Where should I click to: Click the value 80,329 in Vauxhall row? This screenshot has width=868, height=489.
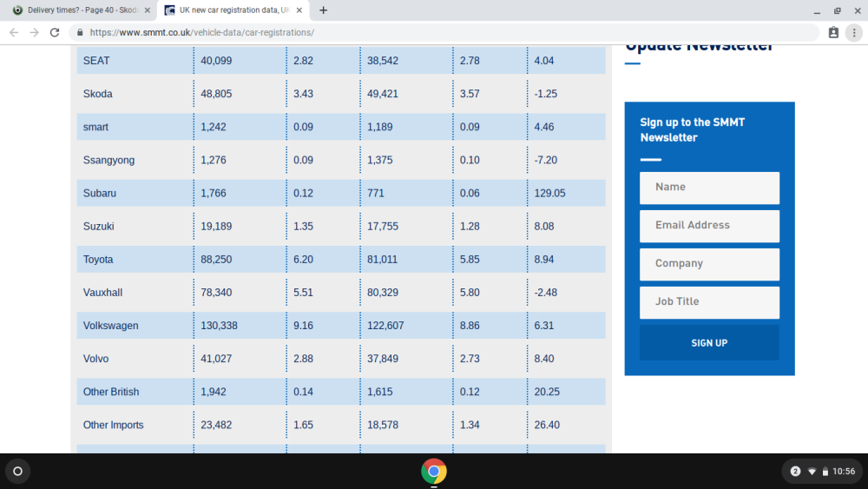(x=383, y=293)
